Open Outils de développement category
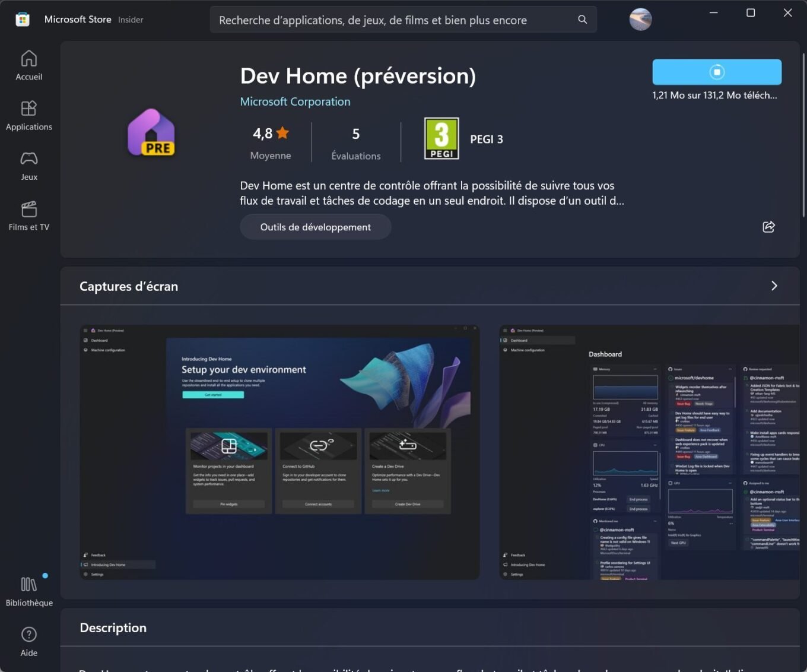Viewport: 807px width, 672px height. 316,227
